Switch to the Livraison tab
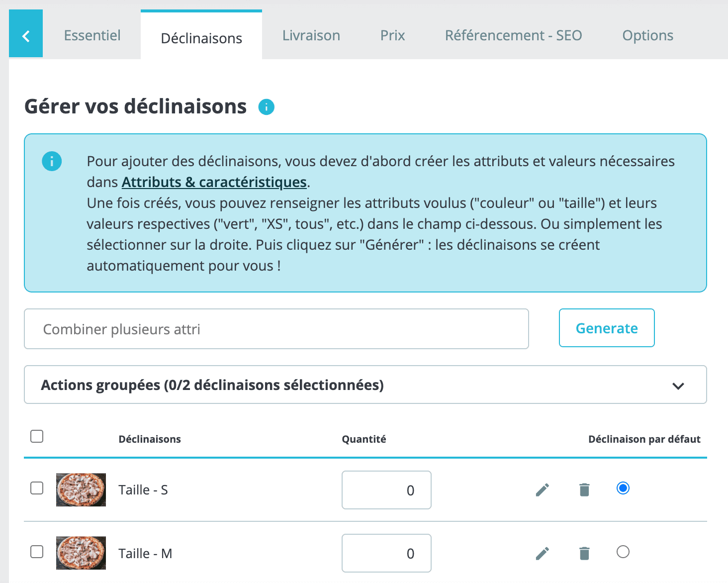 (311, 35)
